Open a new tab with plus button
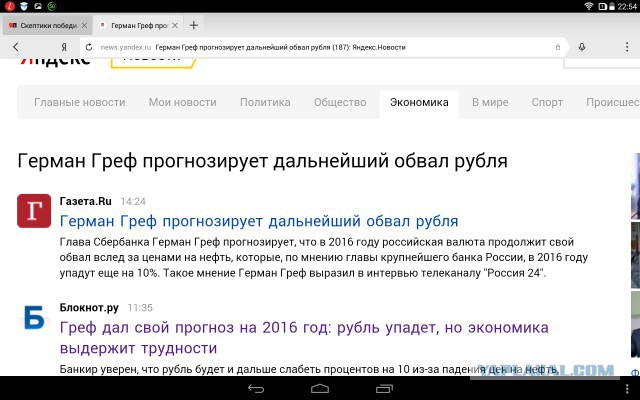The width and height of the screenshot is (640, 400). point(193,25)
